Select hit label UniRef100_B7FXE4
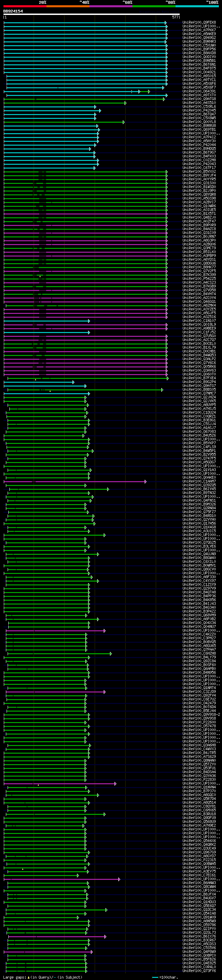Image resolution: width=222 pixels, height=980 pixels. pos(199,378)
